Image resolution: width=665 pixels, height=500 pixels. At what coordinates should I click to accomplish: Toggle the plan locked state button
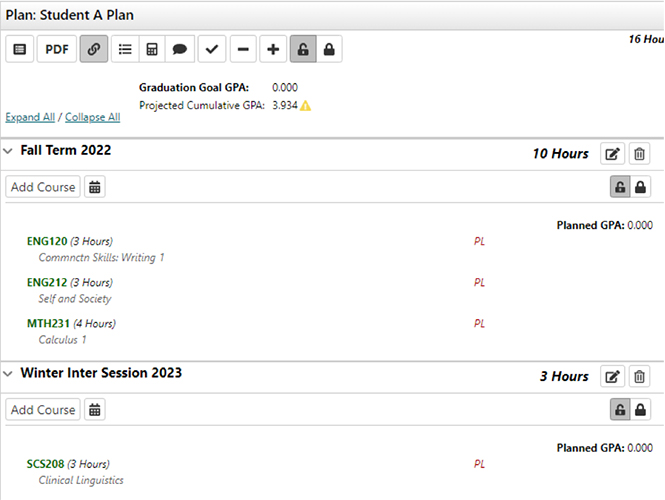(328, 49)
